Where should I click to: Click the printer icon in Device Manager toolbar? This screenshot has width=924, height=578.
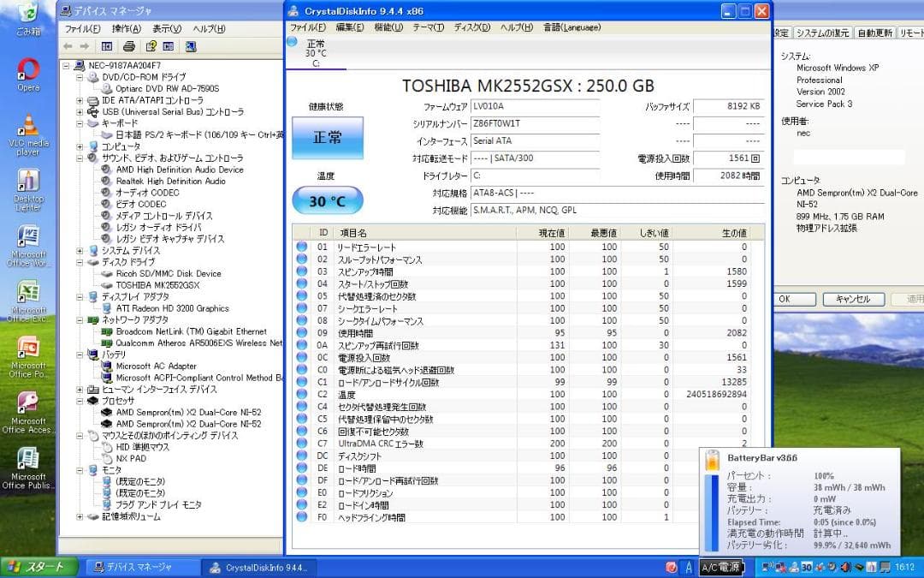(129, 46)
